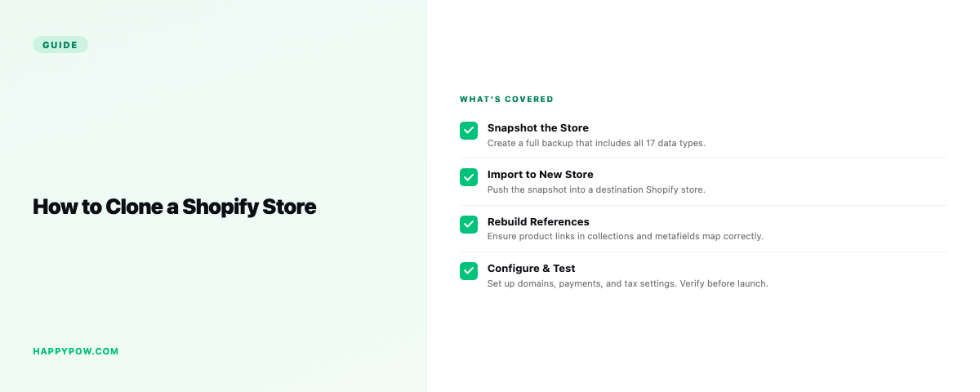Click the push snapshot into destination store text

pos(596,189)
